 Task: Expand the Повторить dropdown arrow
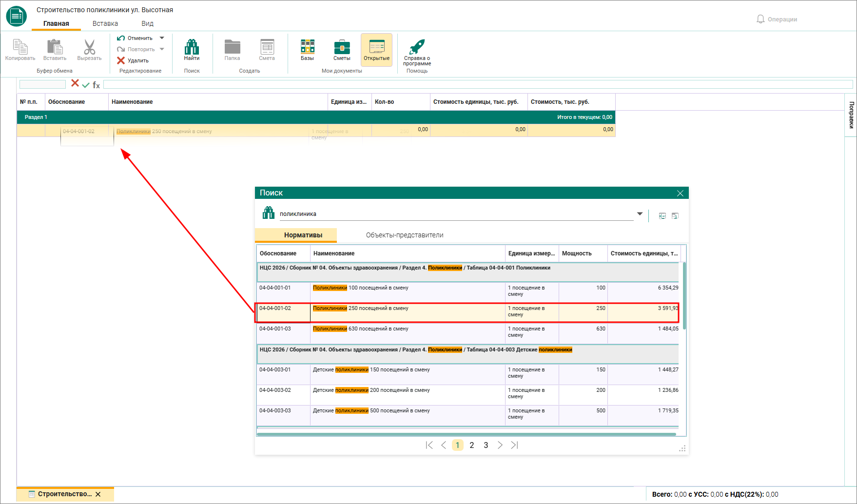[162, 49]
